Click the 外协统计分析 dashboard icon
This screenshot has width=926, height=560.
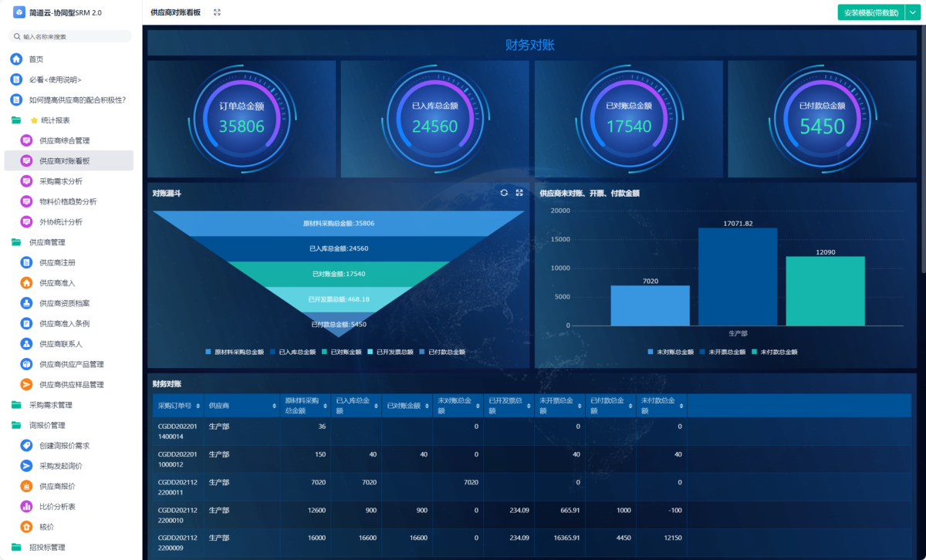point(26,222)
